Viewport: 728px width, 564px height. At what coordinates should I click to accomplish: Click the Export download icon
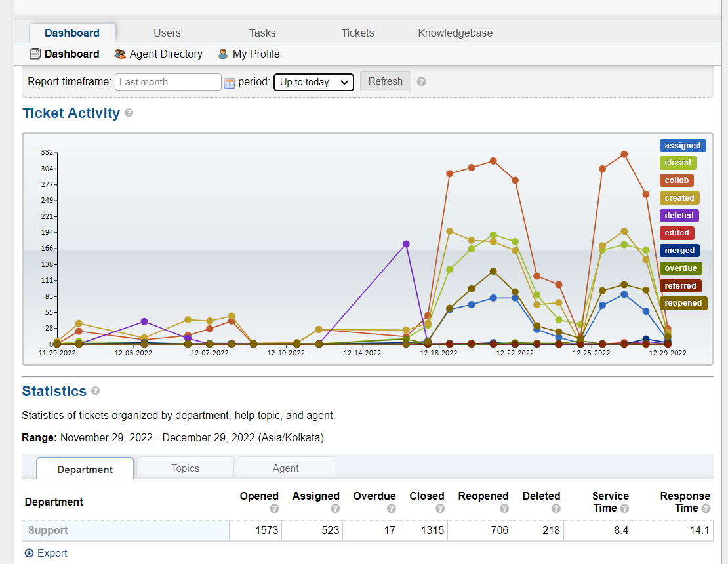[x=29, y=554]
